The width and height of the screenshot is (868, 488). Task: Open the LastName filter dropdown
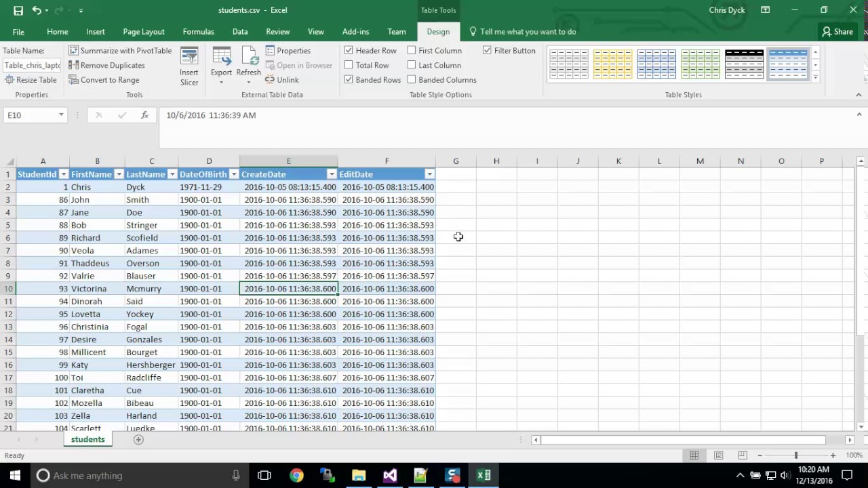[172, 174]
